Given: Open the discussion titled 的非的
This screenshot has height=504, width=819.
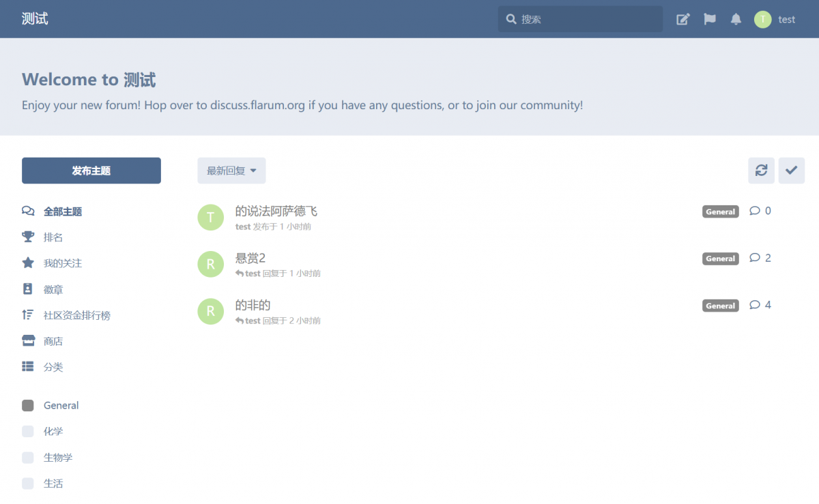Looking at the screenshot, I should [x=253, y=305].
